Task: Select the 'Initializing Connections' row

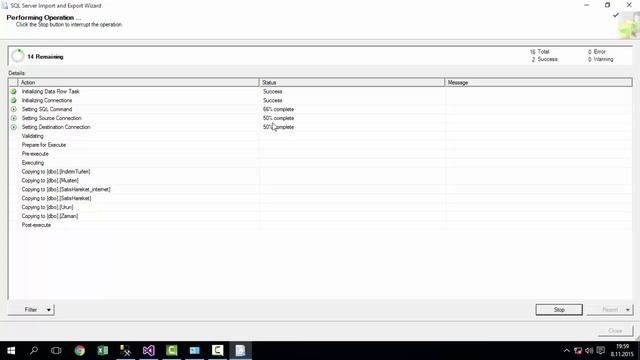Action: (x=320, y=100)
